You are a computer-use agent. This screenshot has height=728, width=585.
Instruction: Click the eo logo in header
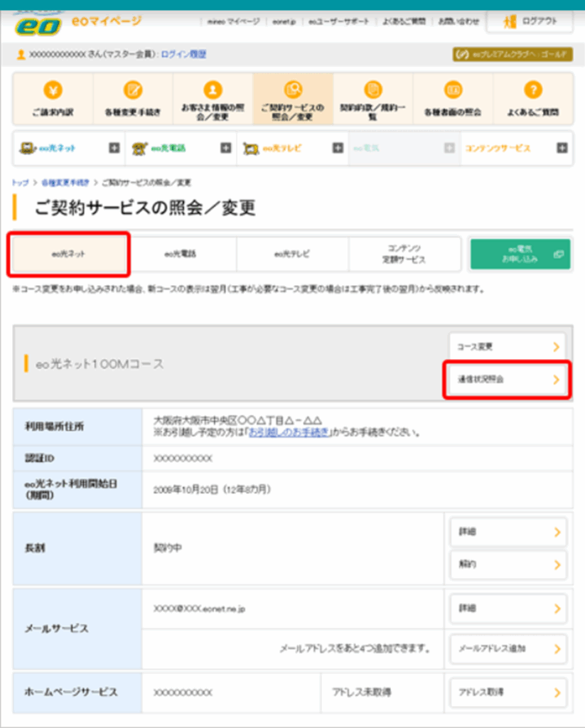38,26
